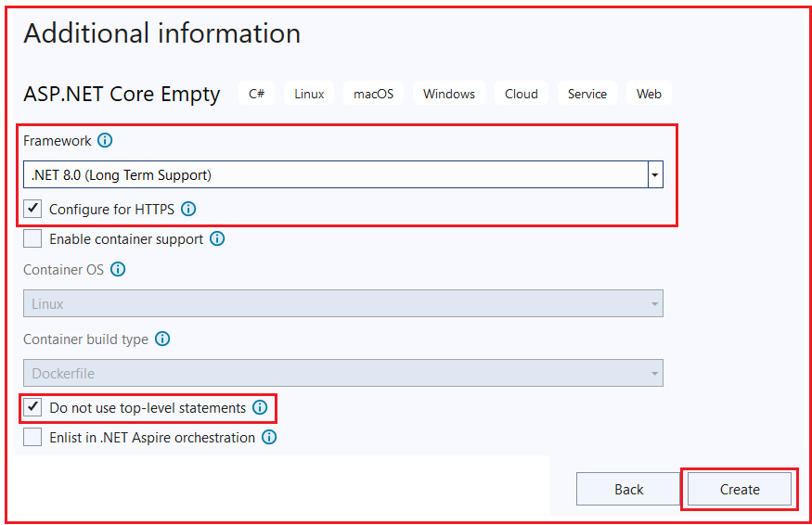Open the Framework .NET 8.0 dropdown

click(343, 175)
